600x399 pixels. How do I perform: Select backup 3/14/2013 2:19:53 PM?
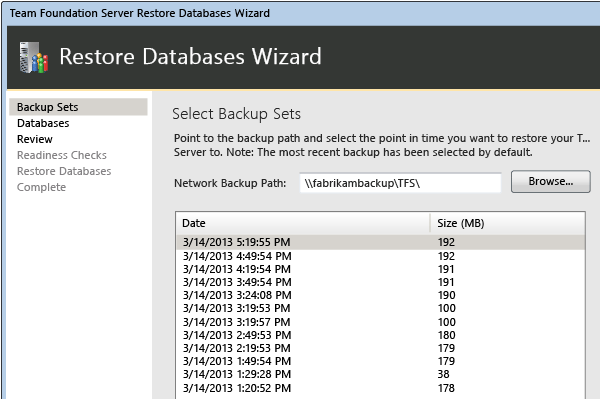[380, 348]
